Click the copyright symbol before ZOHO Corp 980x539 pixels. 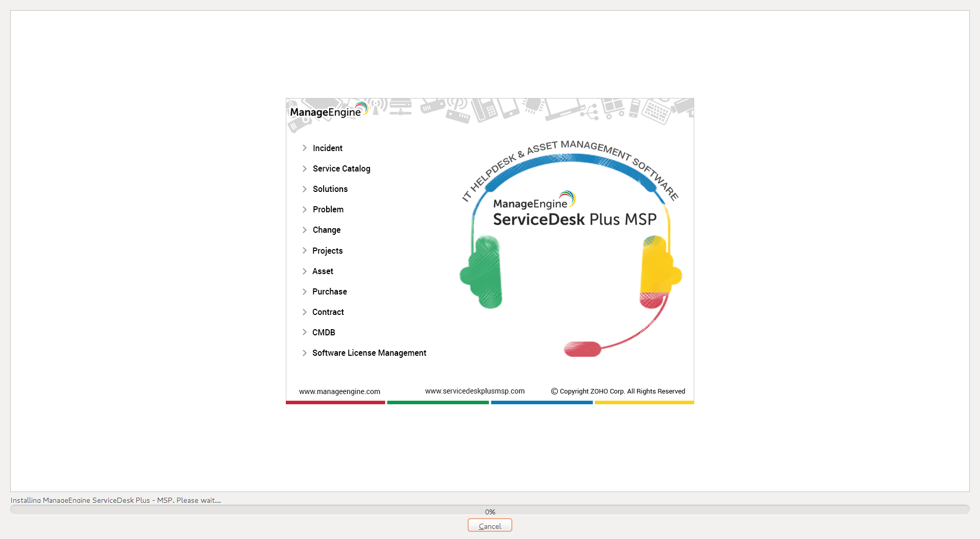coord(554,391)
